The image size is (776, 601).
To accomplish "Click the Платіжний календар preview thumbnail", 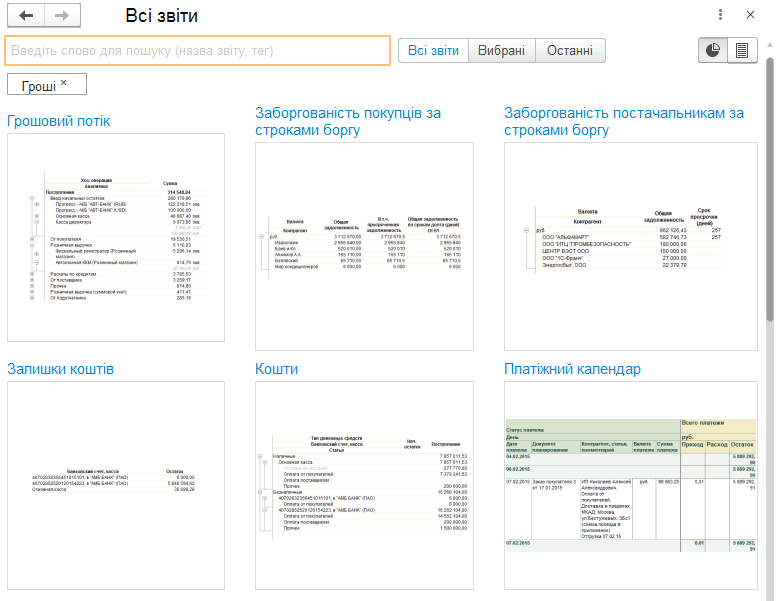I will click(x=630, y=485).
